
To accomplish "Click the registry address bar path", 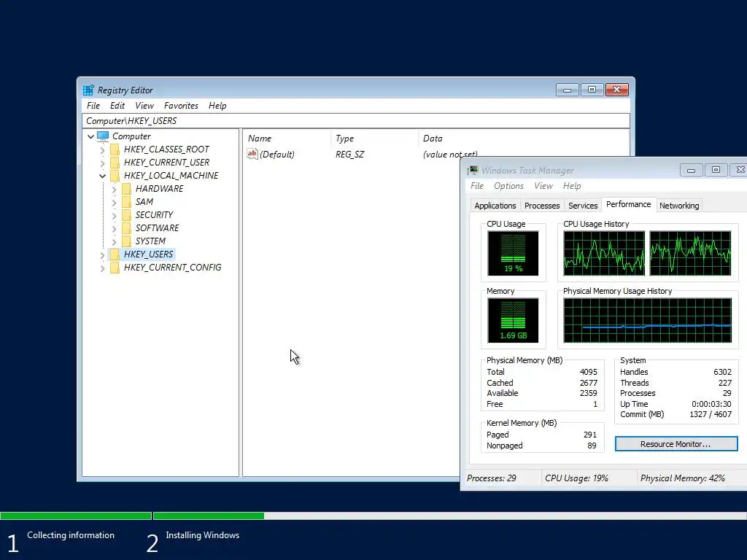I will 356,121.
